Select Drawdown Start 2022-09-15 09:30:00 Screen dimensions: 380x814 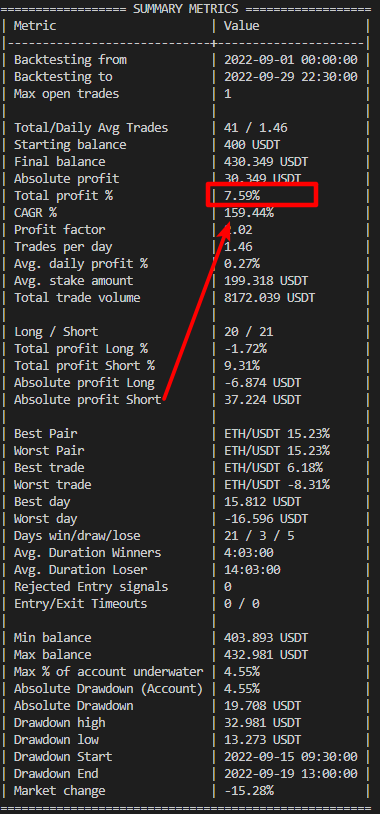click(291, 757)
